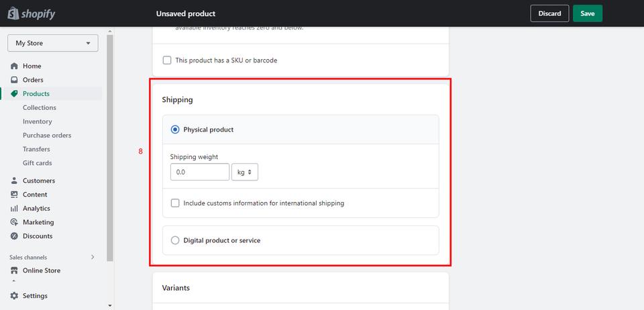This screenshot has height=310, width=644.
Task: Click the Shipping weight input field
Action: click(200, 172)
